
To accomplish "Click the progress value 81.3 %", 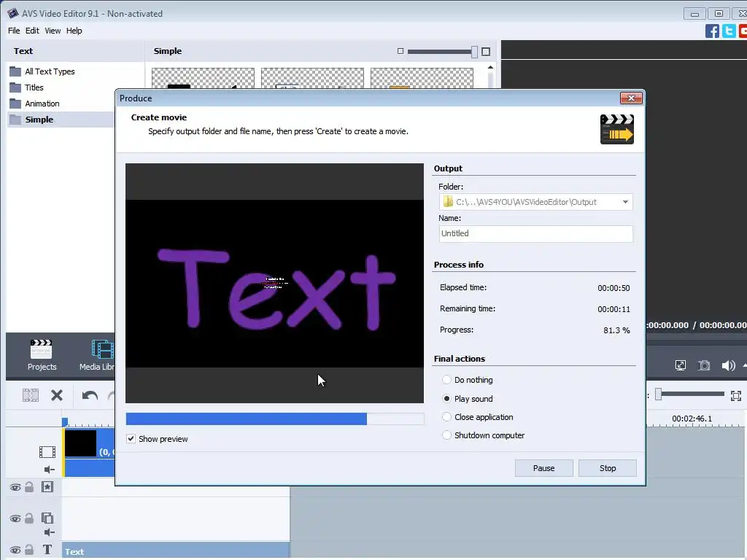I will [x=616, y=330].
